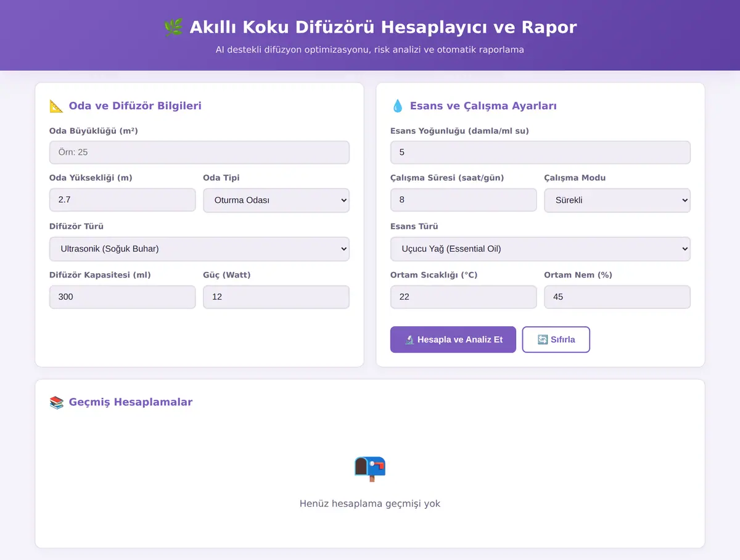Viewport: 740px width, 560px height.
Task: Focus the Oda Büyüklüğü (m²) input field
Action: point(199,152)
